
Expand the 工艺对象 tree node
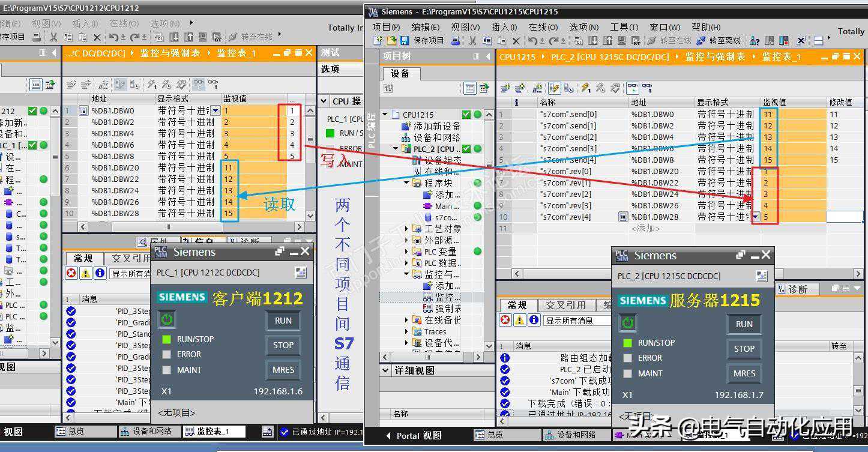[x=406, y=229]
